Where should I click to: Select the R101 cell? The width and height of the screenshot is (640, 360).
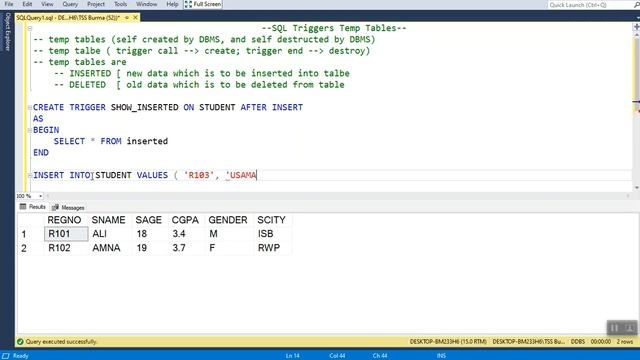pos(66,234)
